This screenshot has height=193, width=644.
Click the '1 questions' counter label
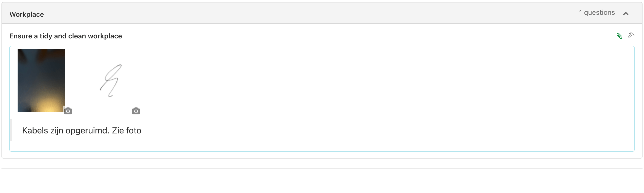coord(597,13)
